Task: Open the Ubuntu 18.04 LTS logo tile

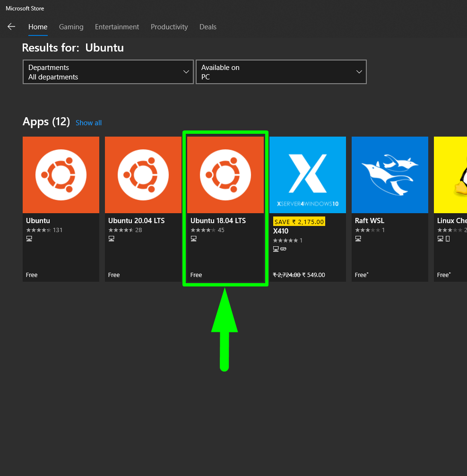Action: pos(225,175)
